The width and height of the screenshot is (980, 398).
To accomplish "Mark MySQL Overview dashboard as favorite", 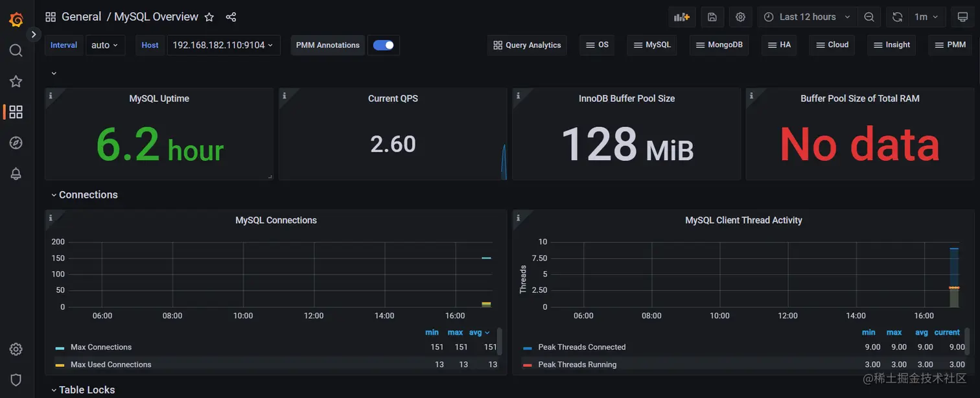I will click(209, 17).
